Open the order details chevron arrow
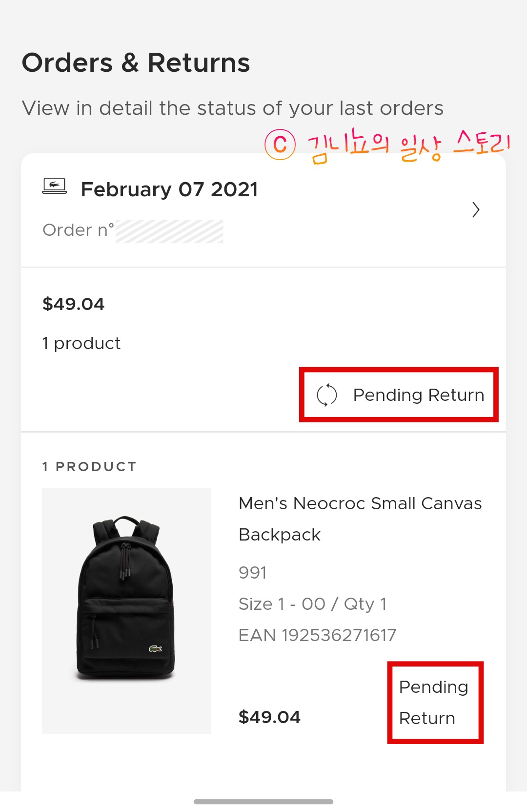The height and width of the screenshot is (812, 527). tap(476, 210)
